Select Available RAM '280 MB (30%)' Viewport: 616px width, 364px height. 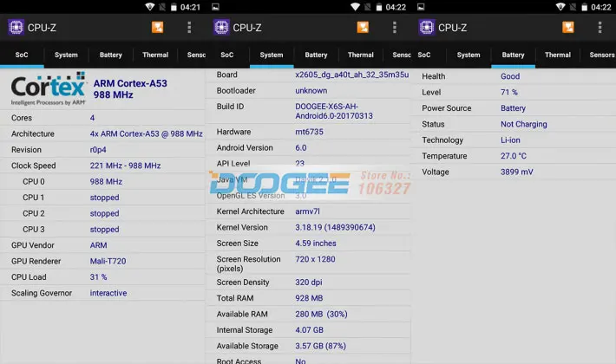click(x=321, y=315)
